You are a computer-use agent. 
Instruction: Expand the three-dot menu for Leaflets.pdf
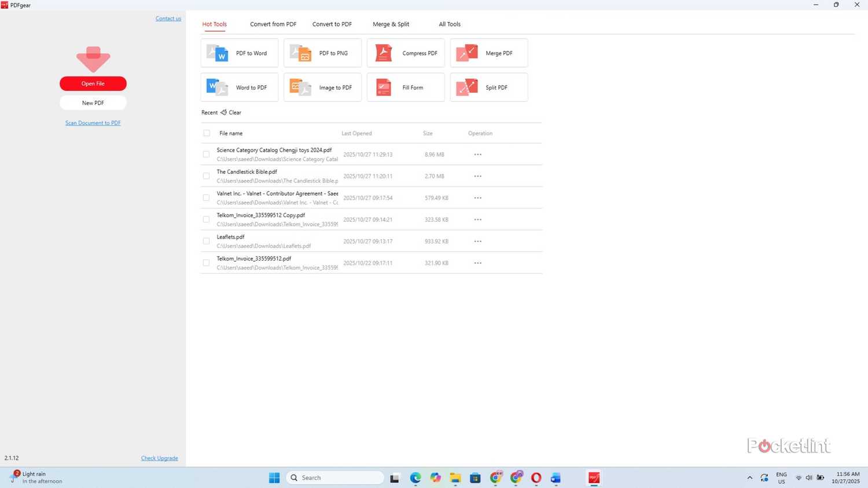pyautogui.click(x=477, y=241)
